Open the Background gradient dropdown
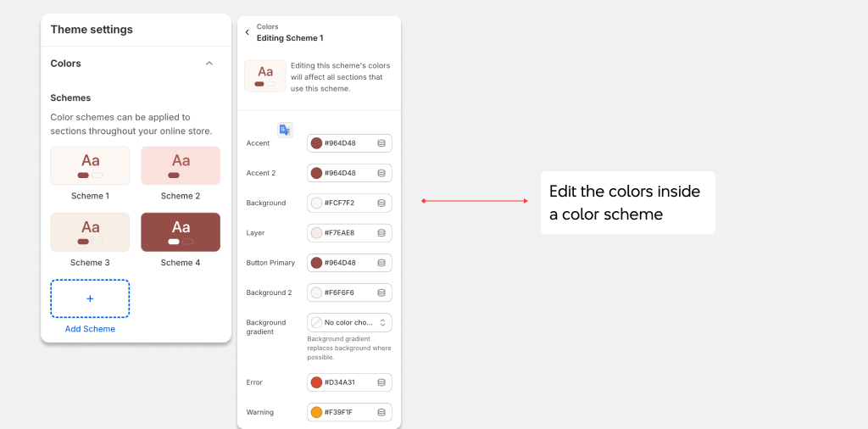Image resolution: width=868 pixels, height=429 pixels. tap(349, 323)
